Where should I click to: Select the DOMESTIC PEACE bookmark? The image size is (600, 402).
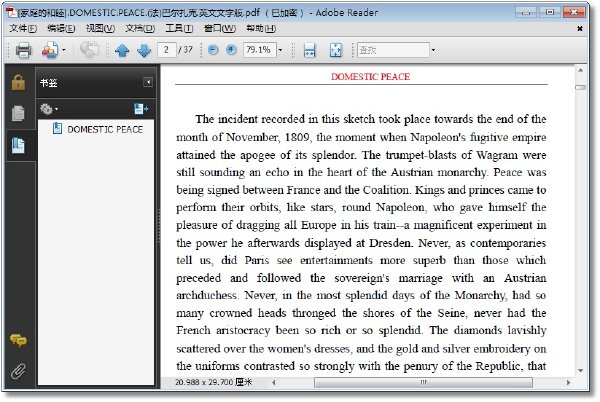(x=104, y=129)
